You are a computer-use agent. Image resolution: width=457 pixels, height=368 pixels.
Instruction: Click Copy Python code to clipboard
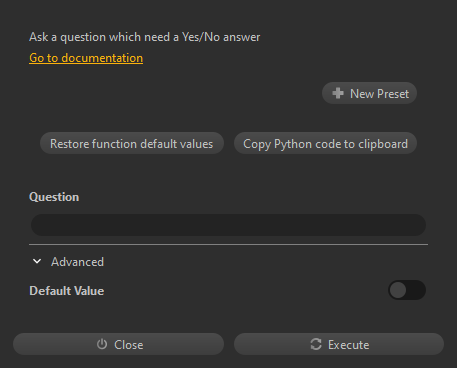(325, 143)
